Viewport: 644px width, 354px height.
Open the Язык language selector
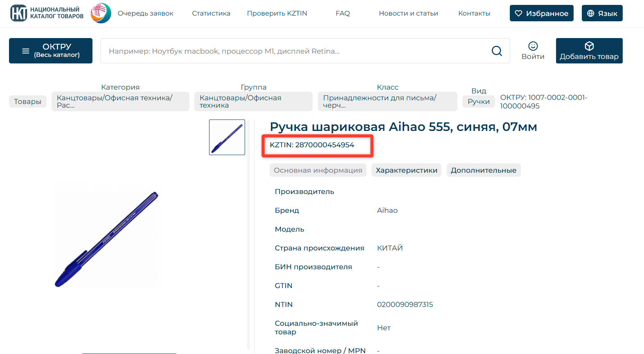(602, 13)
